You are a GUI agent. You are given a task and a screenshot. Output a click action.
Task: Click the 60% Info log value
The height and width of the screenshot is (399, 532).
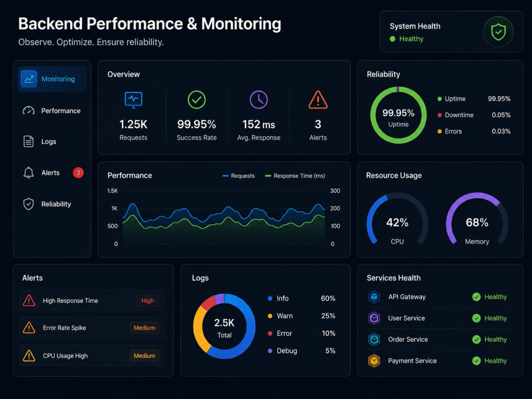(x=328, y=298)
